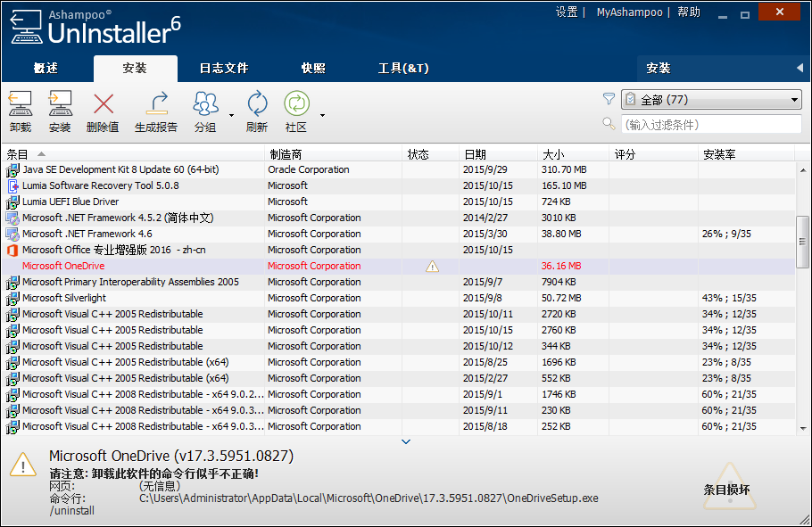Open the 全部 (77) filter dropdown
812x527 pixels.
coord(711,100)
